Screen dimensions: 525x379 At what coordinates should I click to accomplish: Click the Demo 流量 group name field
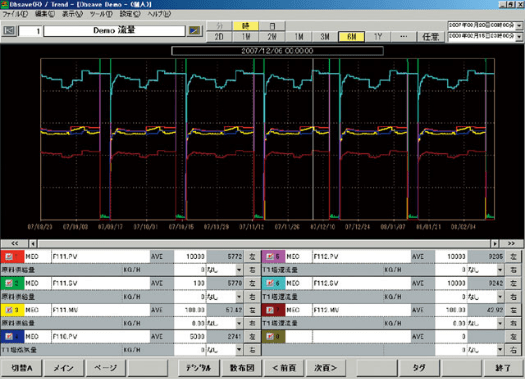tap(114, 31)
